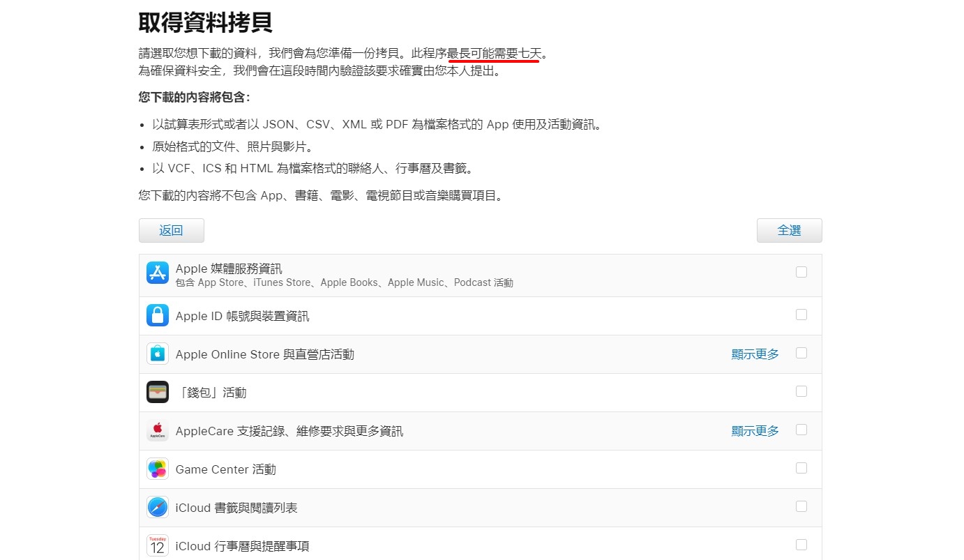Viewport: 964px width, 560px height.
Task: Click the Game Center bubbles icon
Action: pyautogui.click(x=158, y=469)
